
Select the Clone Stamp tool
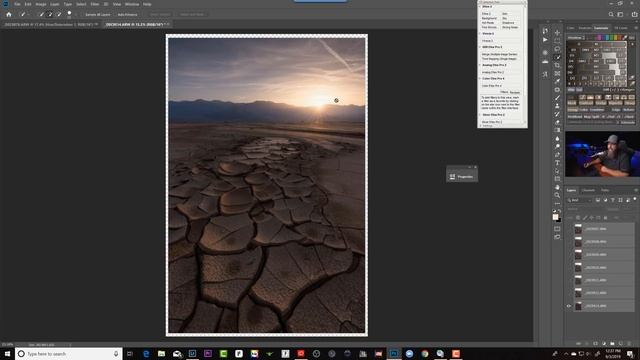557,106
